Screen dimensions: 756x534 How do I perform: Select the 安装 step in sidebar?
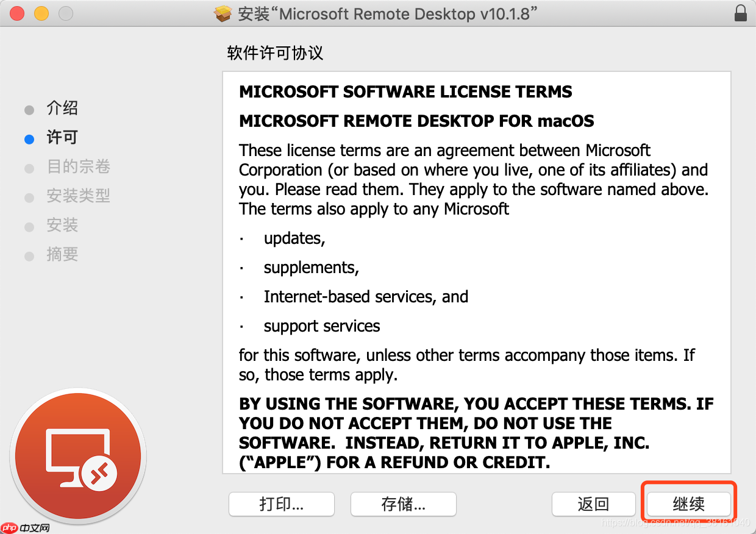point(63,226)
